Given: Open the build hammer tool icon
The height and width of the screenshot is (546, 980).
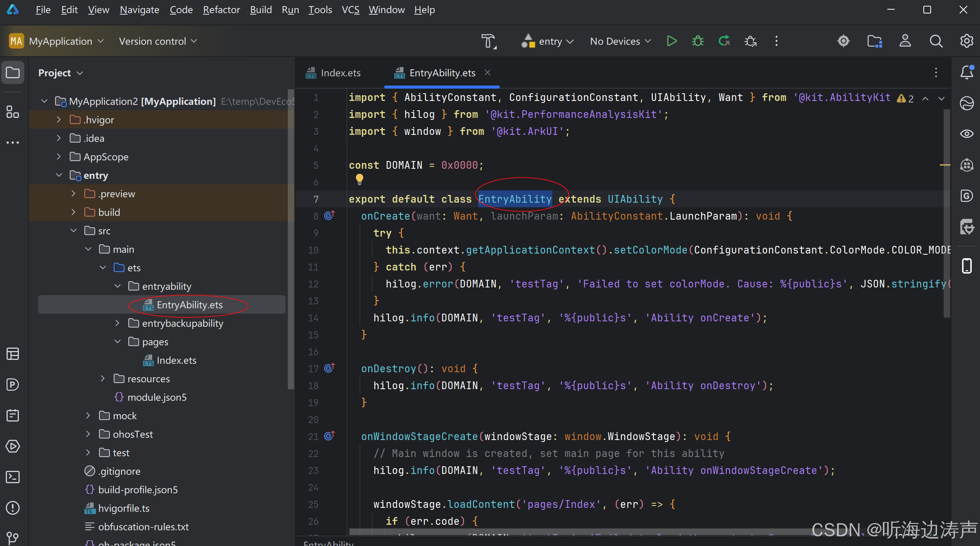Looking at the screenshot, I should pyautogui.click(x=489, y=41).
